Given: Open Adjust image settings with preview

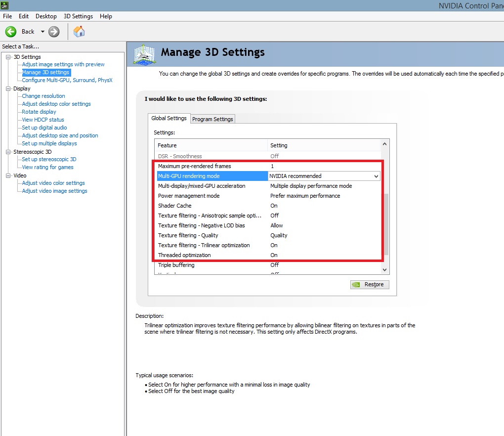Looking at the screenshot, I should click(63, 64).
